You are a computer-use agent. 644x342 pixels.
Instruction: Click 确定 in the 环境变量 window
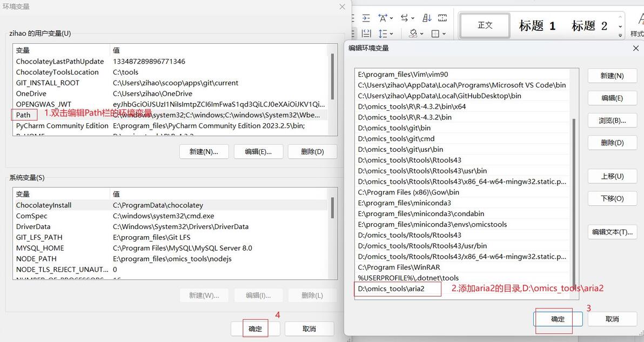(x=255, y=329)
